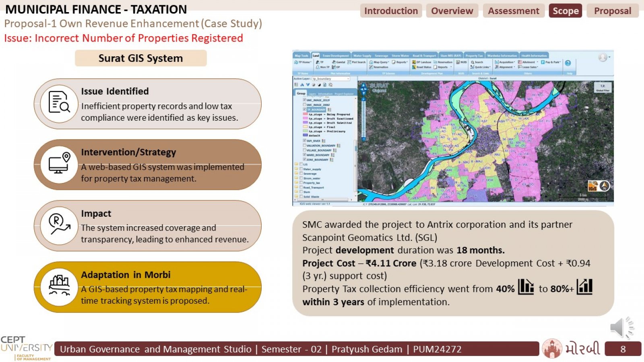The width and height of the screenshot is (644, 362).
Task: Open the Town Development ribbon tab
Action: tap(336, 56)
